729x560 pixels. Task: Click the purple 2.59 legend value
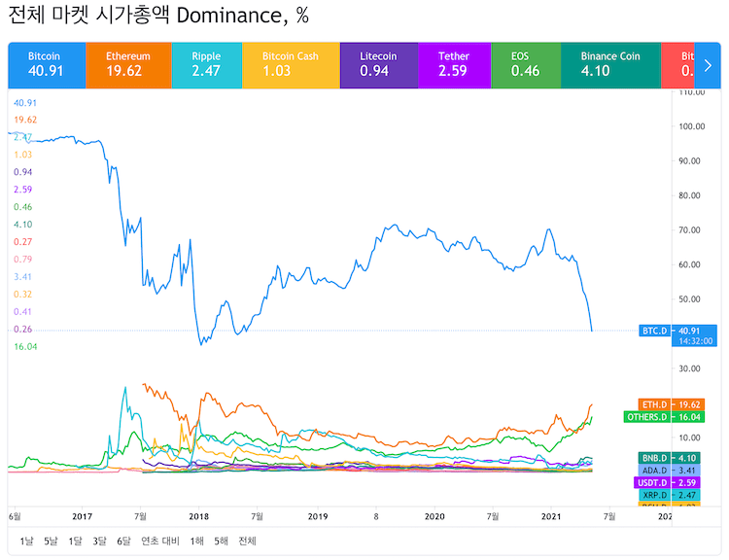click(x=22, y=190)
